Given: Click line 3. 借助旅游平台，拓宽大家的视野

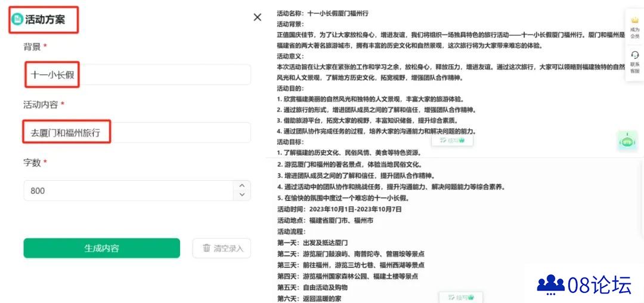Looking at the screenshot, I should point(367,120).
